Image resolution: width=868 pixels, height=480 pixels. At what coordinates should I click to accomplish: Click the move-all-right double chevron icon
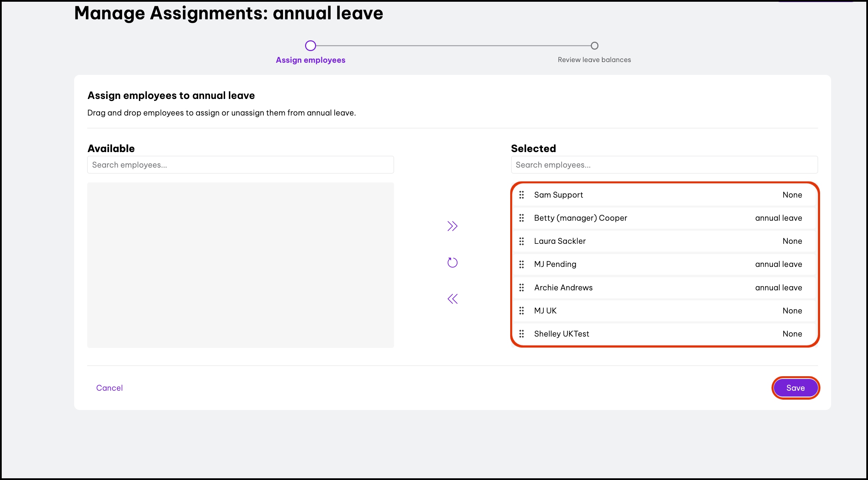452,226
